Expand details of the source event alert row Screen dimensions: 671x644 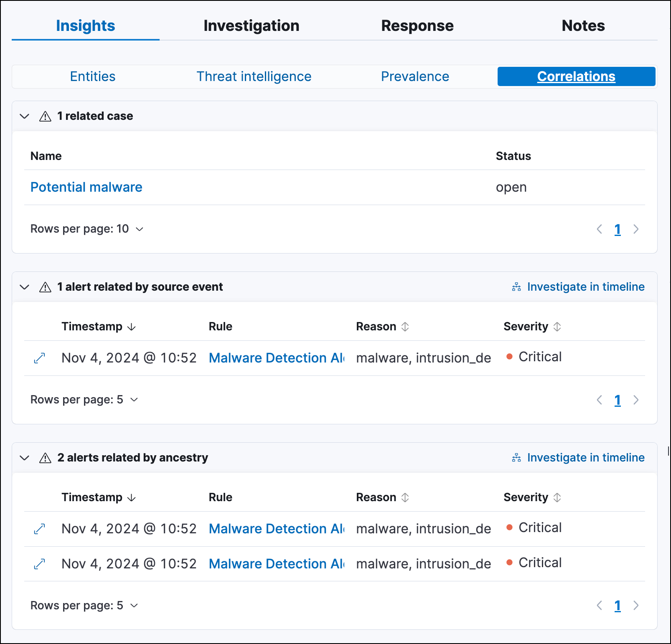[39, 358]
